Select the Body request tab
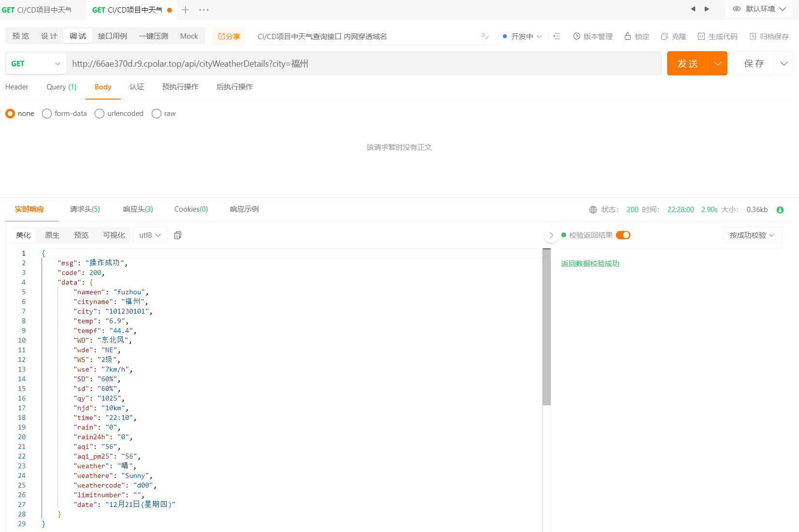Viewport: 799px width, 532px height. pyautogui.click(x=103, y=87)
